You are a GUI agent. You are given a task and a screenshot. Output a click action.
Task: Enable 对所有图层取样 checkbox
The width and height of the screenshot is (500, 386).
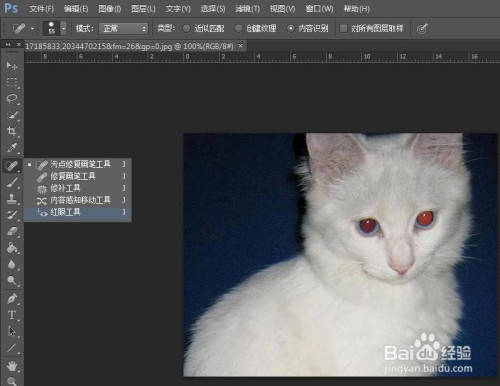click(343, 29)
